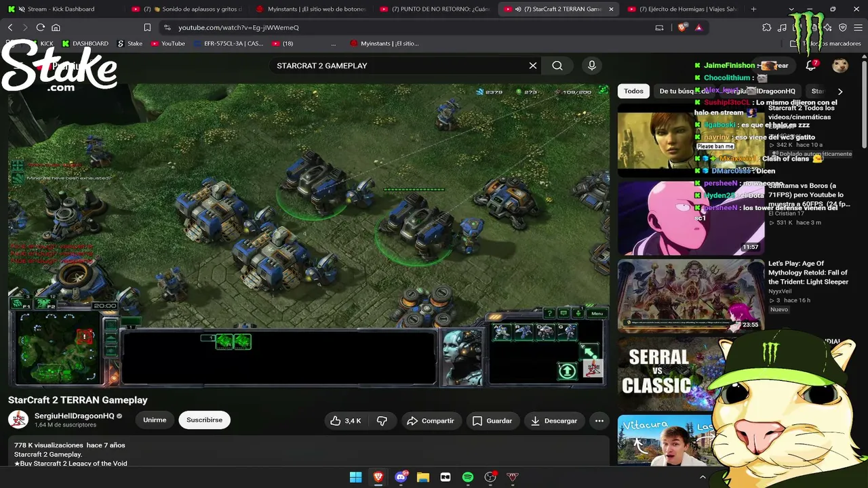
Task: Like the StarCraft 2 video
Action: (346, 421)
